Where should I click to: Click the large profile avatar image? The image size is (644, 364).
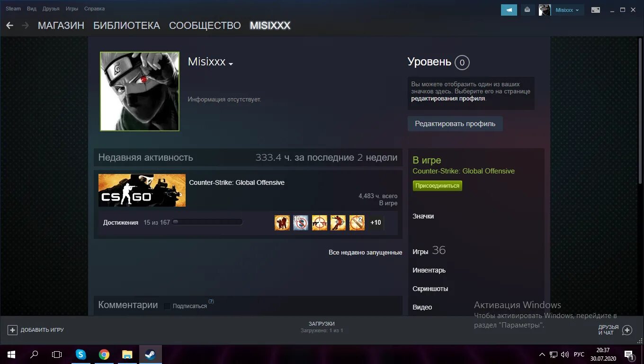140,91
